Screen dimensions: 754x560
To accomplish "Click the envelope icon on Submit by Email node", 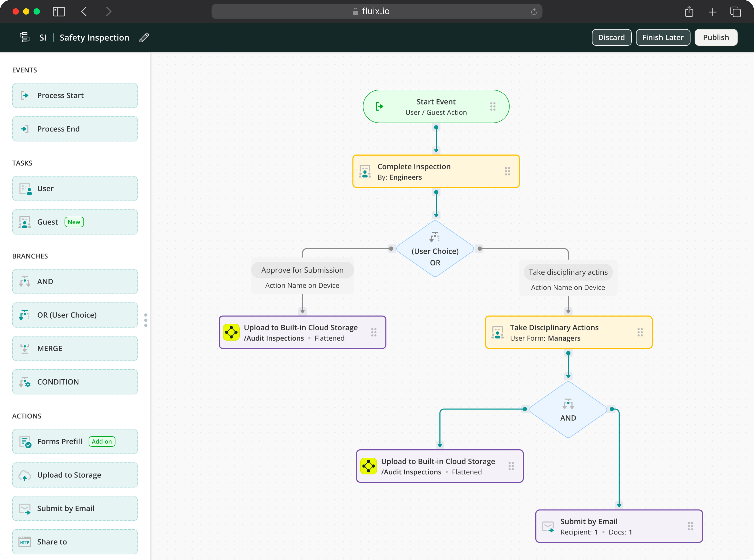I will (x=548, y=526).
